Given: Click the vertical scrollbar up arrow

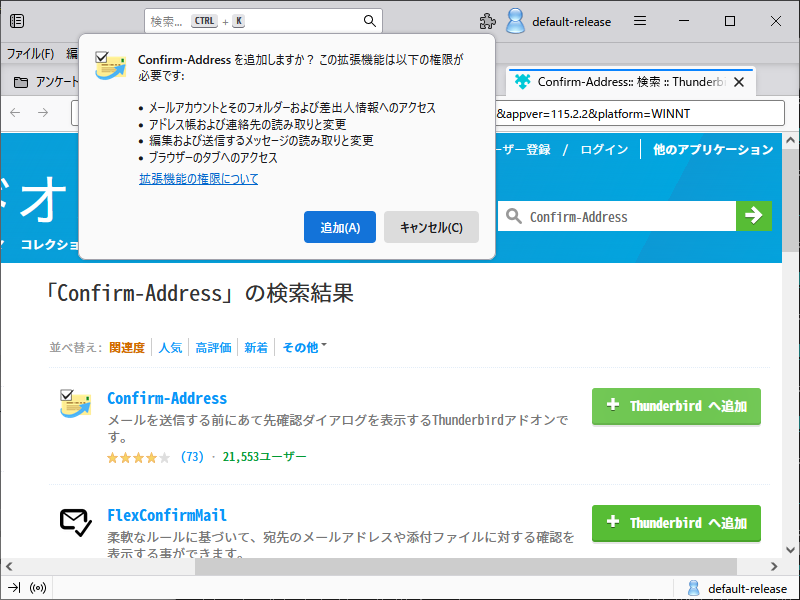Looking at the screenshot, I should tap(790, 140).
